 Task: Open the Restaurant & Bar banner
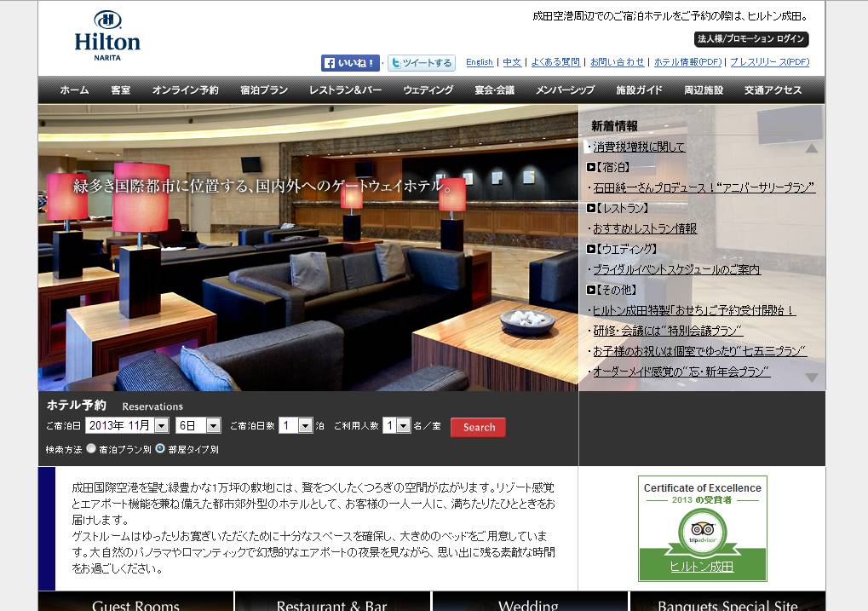click(332, 602)
